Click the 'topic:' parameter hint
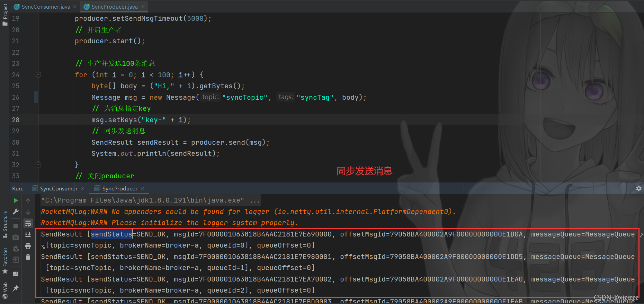Image resolution: width=644 pixels, height=304 pixels. [x=211, y=97]
